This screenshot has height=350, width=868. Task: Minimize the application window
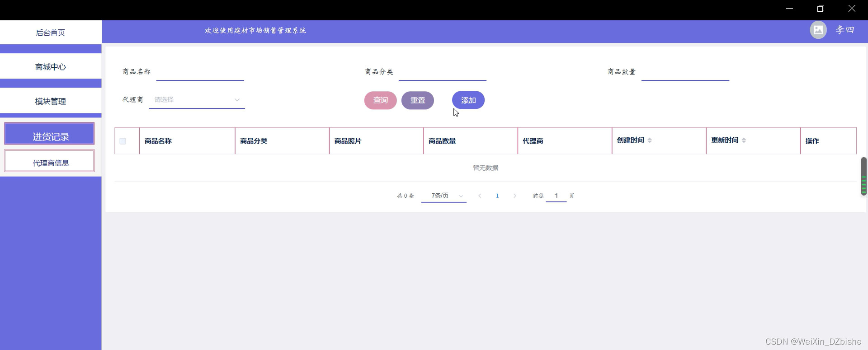coord(790,9)
